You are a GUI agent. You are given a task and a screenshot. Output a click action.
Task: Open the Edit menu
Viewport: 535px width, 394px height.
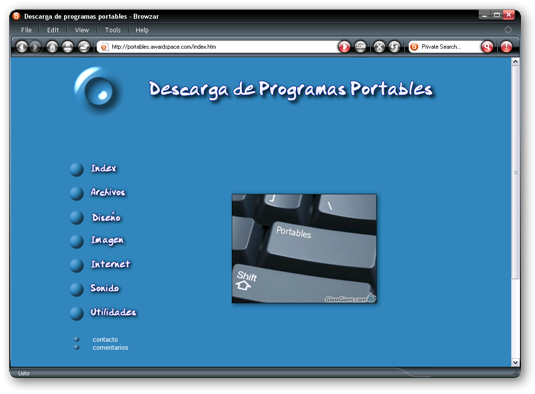[x=53, y=30]
